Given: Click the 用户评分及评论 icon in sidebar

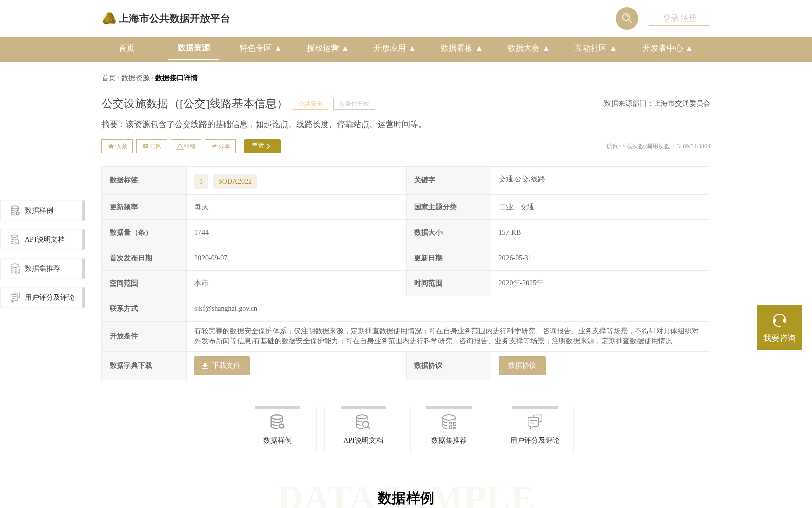Looking at the screenshot, I should point(15,297).
